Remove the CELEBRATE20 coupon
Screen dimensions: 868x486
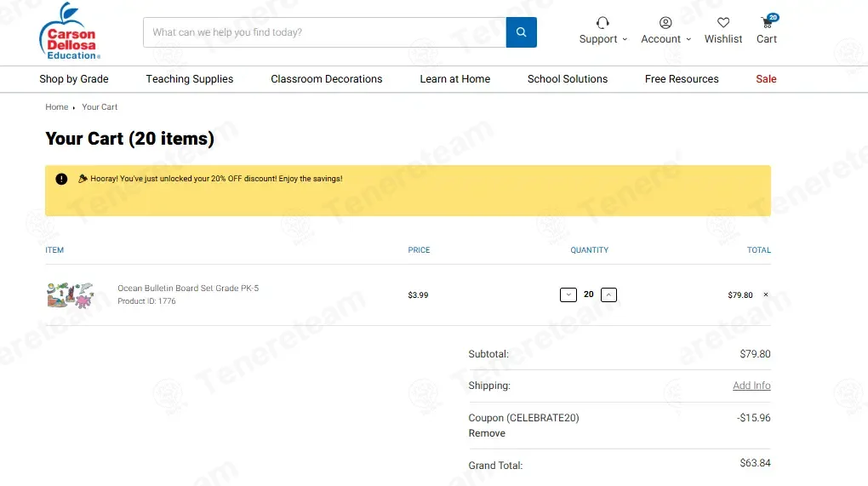click(487, 433)
